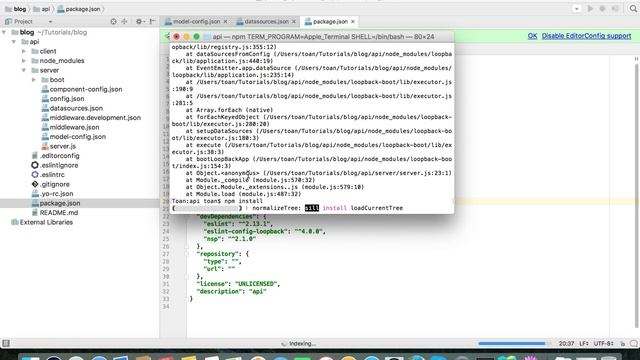Open the Project view selector dropdown
Screen dimensions: 640x360
50,22
